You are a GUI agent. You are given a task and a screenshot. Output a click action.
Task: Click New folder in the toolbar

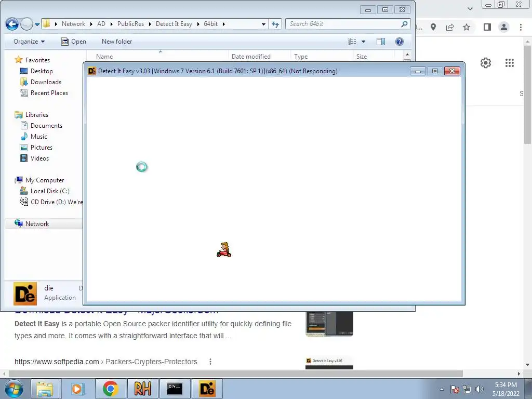(117, 42)
